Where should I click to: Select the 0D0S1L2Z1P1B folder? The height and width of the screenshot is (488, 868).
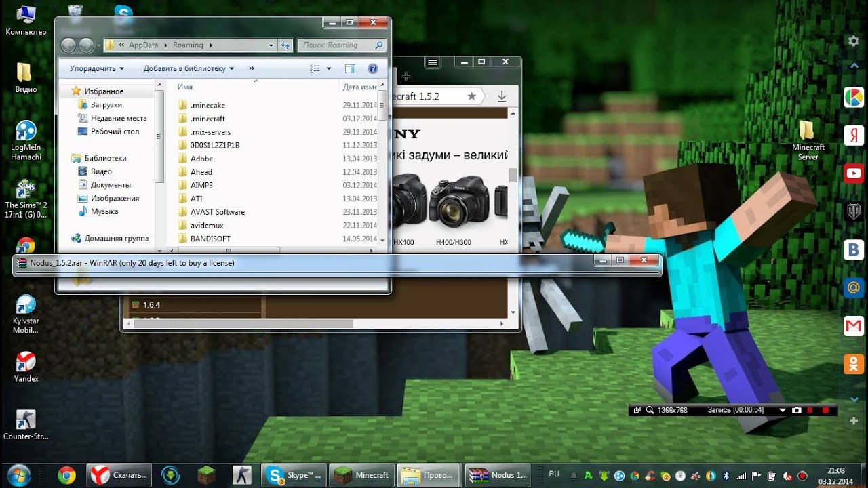coord(214,145)
